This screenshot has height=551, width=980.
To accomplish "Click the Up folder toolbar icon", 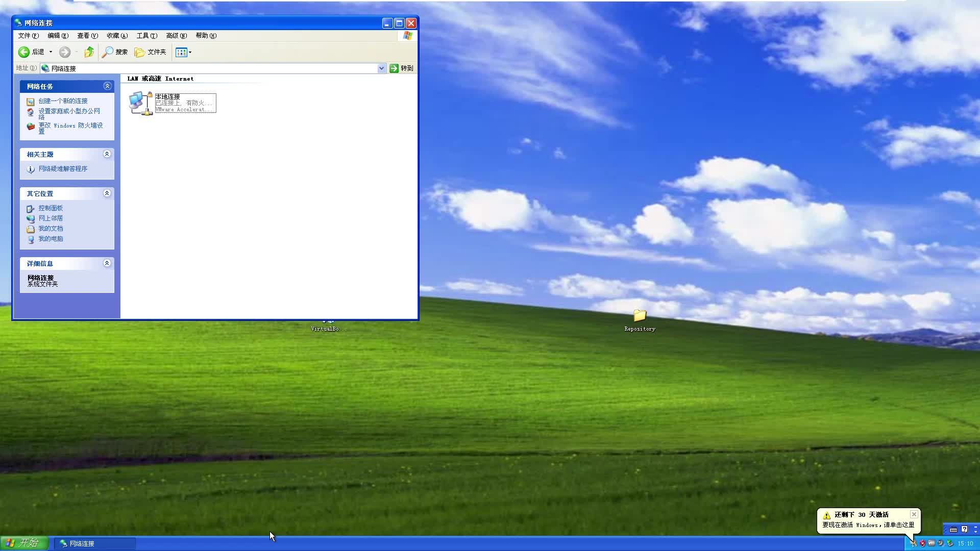I will click(89, 52).
